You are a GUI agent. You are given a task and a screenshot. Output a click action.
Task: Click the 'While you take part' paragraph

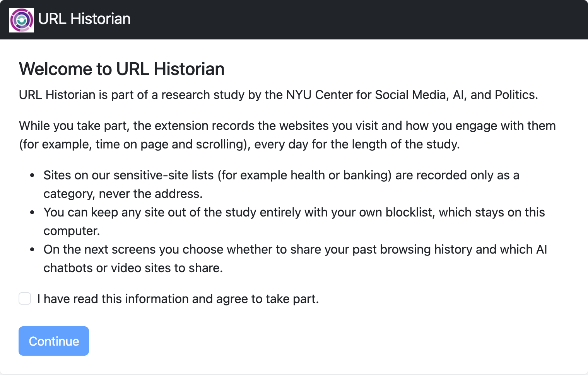click(x=287, y=135)
